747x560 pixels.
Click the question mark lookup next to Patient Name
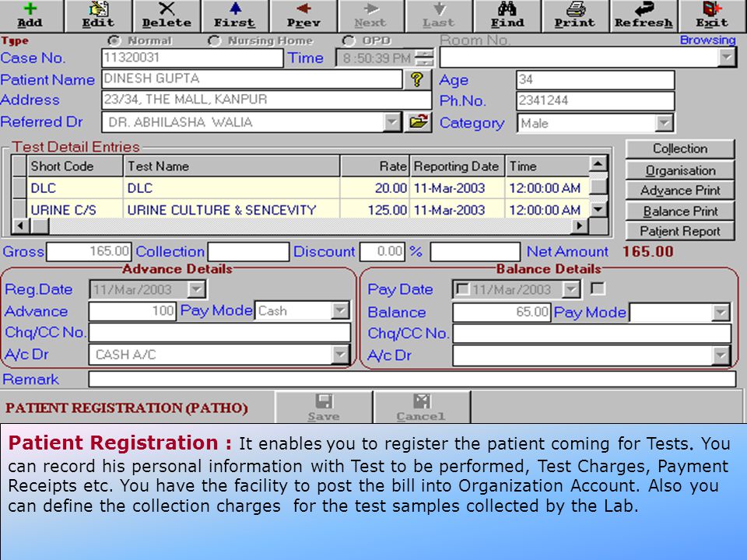[x=417, y=79]
